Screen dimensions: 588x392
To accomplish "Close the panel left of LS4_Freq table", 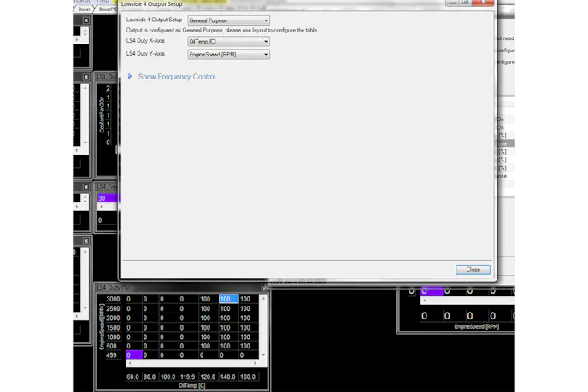I will [86, 186].
